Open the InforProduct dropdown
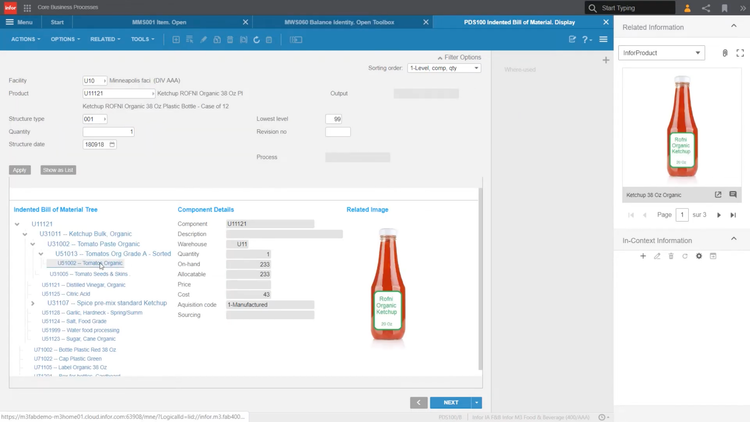750x422 pixels. (x=661, y=53)
